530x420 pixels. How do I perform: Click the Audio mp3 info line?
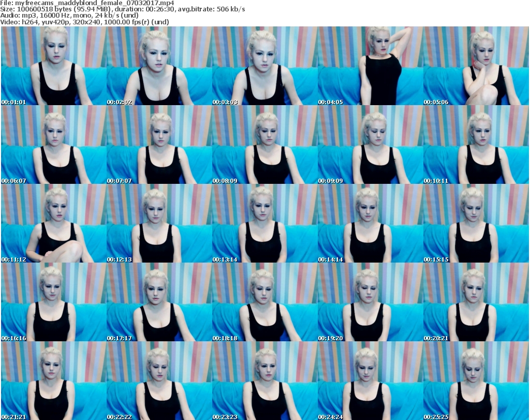(69, 16)
